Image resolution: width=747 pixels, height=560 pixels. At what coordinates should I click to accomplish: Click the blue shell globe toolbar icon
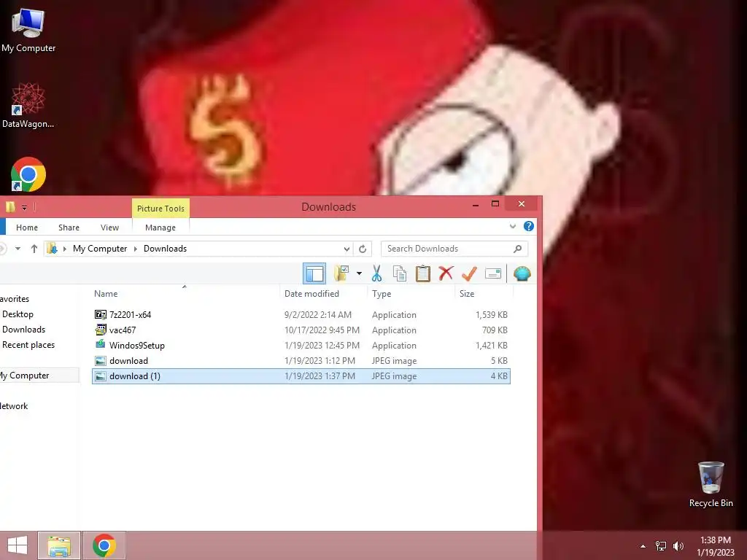click(x=522, y=274)
